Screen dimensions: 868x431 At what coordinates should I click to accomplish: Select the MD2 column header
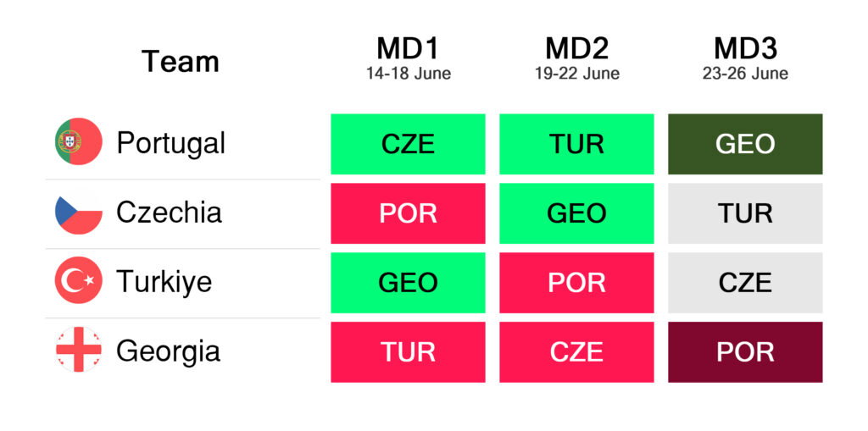(x=576, y=48)
